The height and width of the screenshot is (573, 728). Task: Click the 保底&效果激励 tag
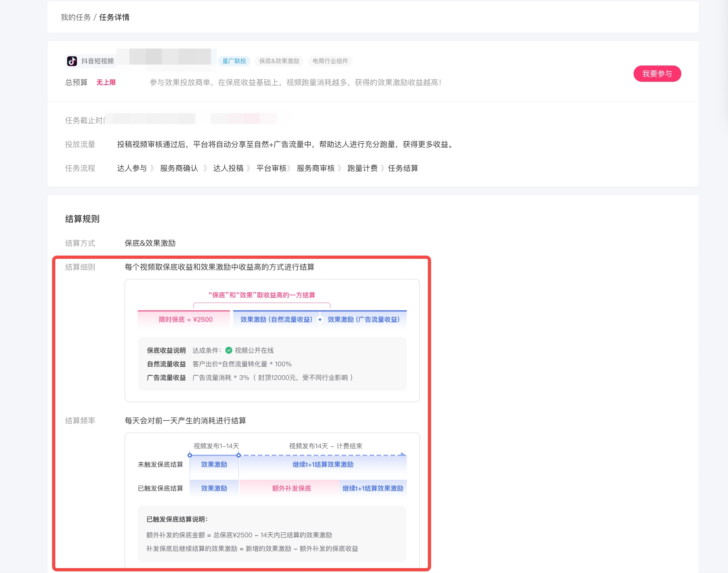[x=279, y=61]
